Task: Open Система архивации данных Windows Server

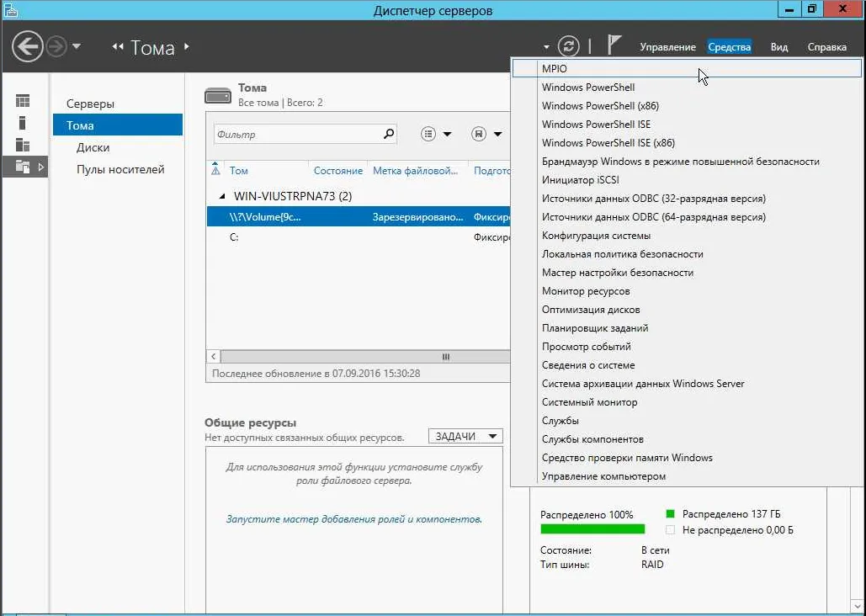Action: pos(687,384)
